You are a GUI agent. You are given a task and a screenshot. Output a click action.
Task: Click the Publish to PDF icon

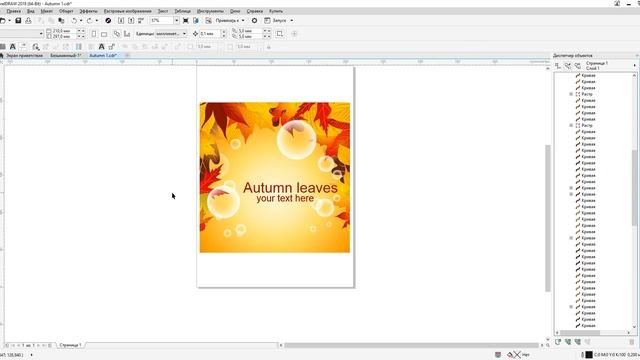[141, 20]
